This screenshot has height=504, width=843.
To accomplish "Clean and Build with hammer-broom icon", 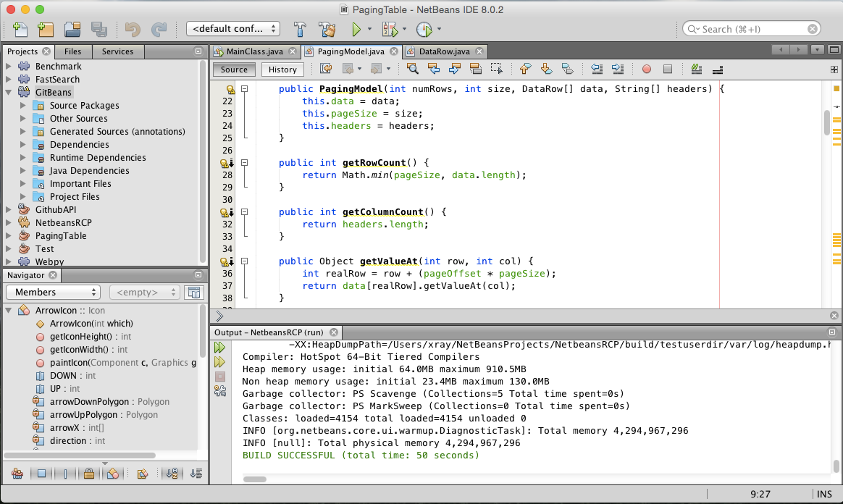I will click(x=327, y=29).
